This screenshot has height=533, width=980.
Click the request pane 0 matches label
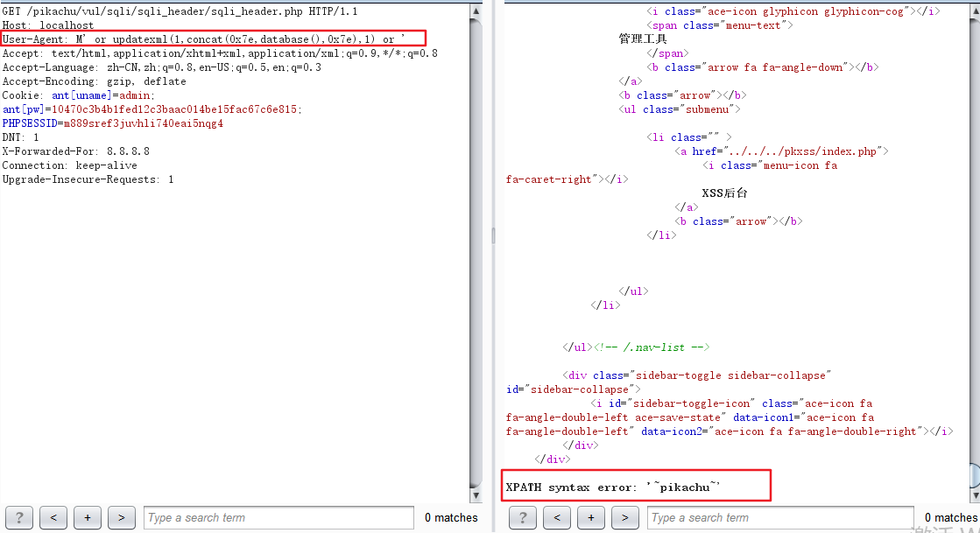pos(451,517)
